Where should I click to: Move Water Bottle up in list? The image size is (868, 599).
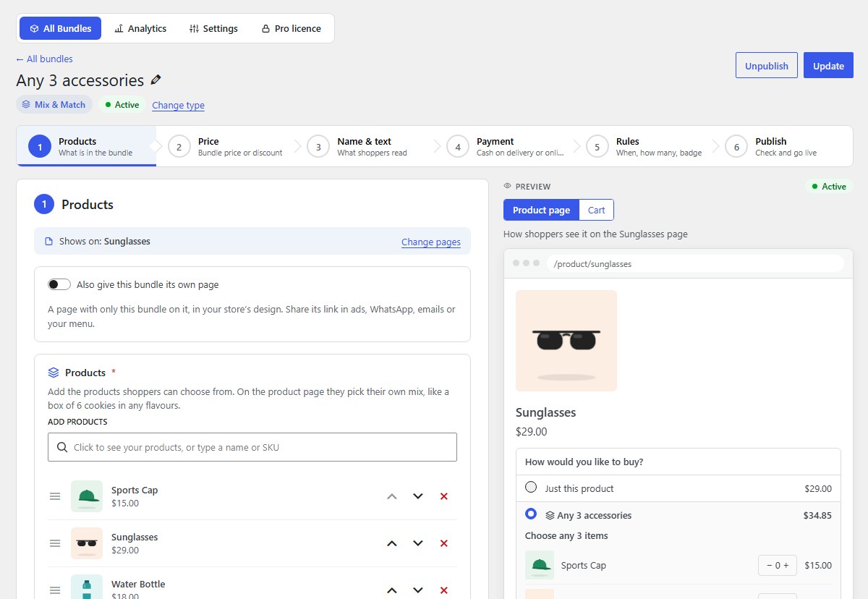[x=392, y=590]
